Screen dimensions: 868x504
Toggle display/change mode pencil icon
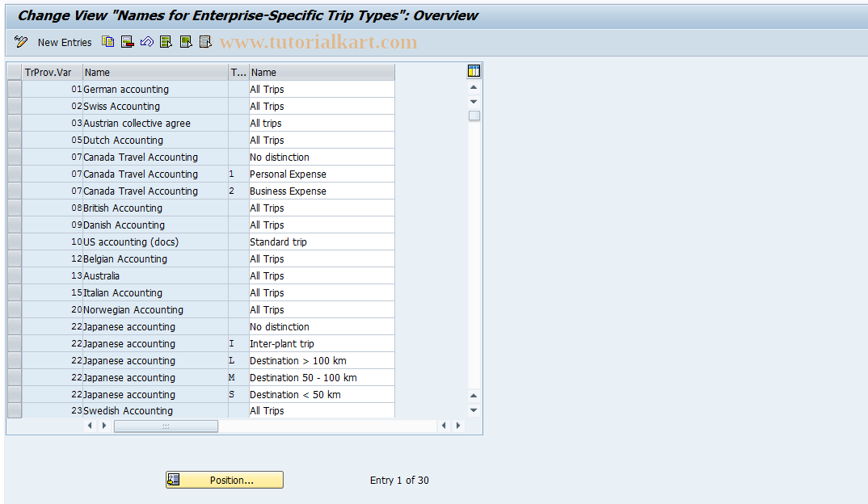point(21,42)
